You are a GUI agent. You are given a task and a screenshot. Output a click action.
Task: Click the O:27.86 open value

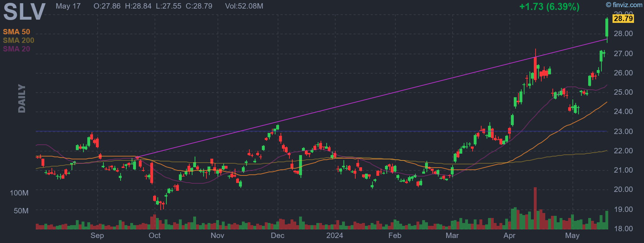click(x=107, y=6)
